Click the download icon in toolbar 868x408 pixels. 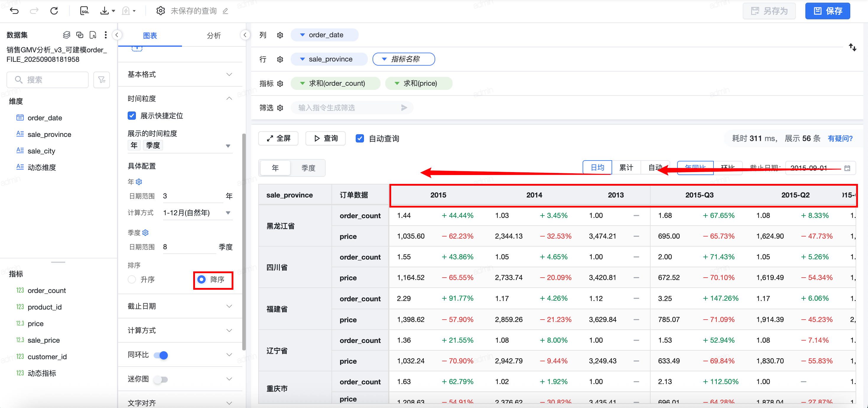pyautogui.click(x=105, y=11)
